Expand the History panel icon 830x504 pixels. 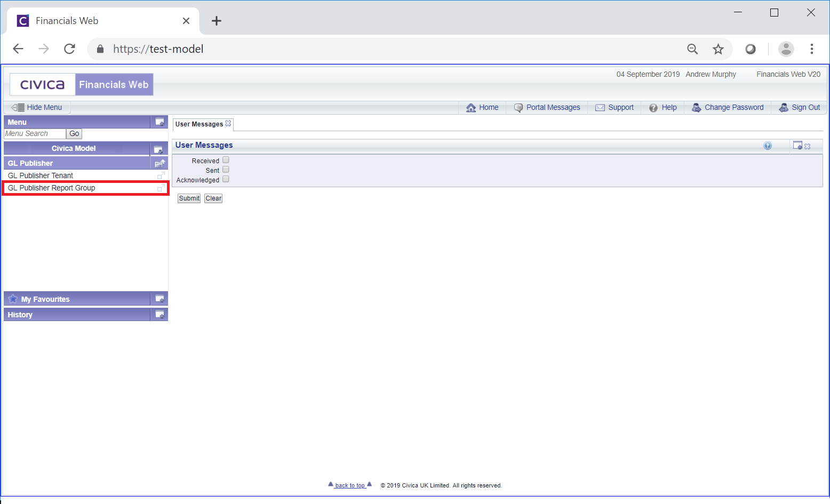(x=159, y=315)
